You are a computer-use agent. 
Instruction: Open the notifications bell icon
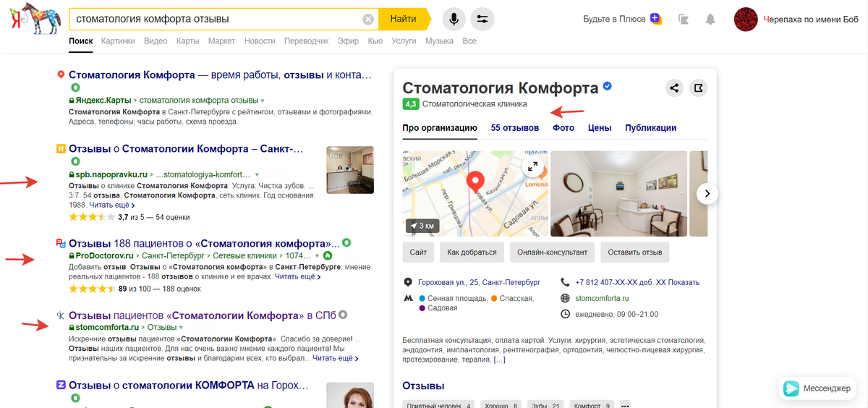tap(710, 20)
